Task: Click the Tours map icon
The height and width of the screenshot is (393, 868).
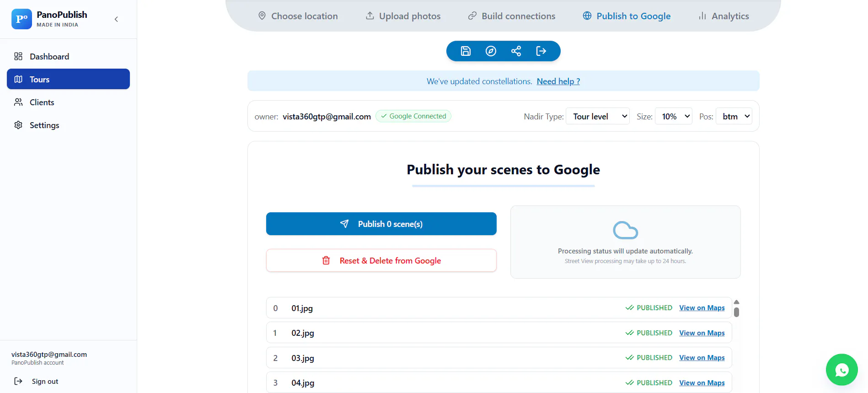Action: (x=18, y=79)
